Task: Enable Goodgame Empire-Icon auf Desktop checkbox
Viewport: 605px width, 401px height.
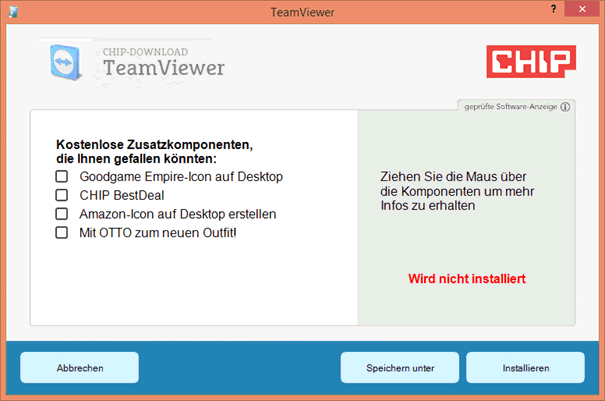Action: click(x=62, y=176)
